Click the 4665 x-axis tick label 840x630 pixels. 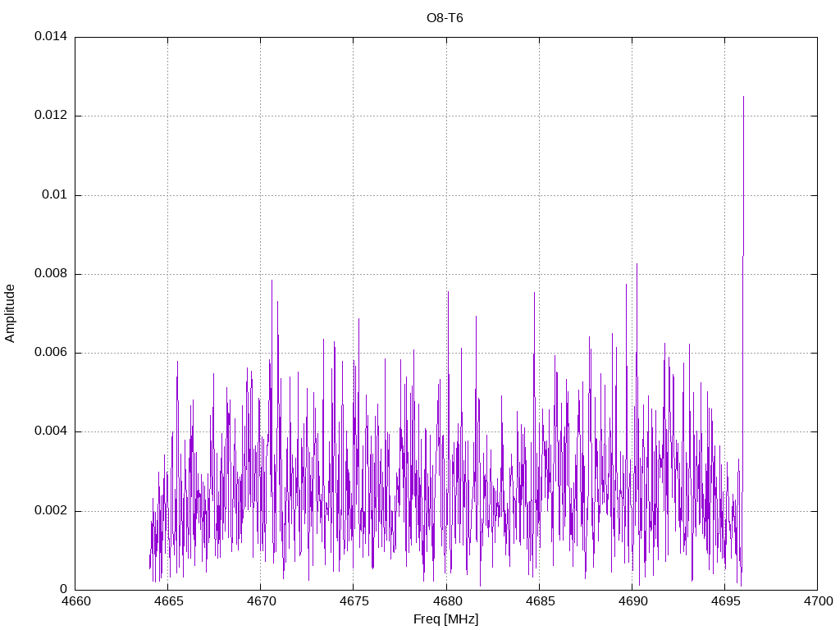pyautogui.click(x=168, y=601)
